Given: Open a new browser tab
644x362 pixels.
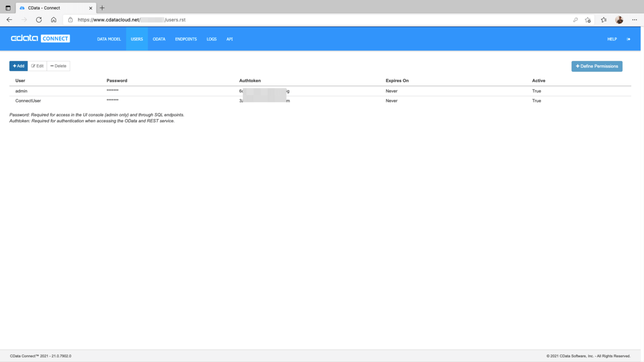Looking at the screenshot, I should click(x=102, y=8).
